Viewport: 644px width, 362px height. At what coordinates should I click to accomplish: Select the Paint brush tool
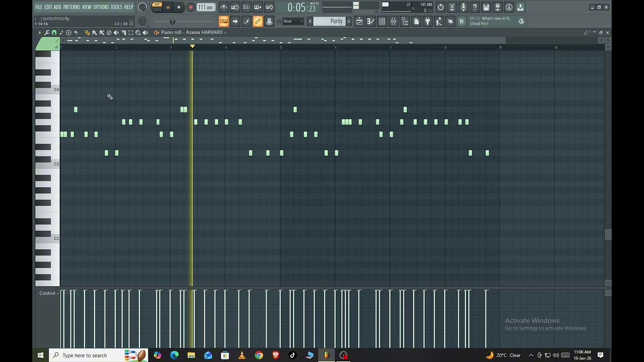pyautogui.click(x=94, y=32)
